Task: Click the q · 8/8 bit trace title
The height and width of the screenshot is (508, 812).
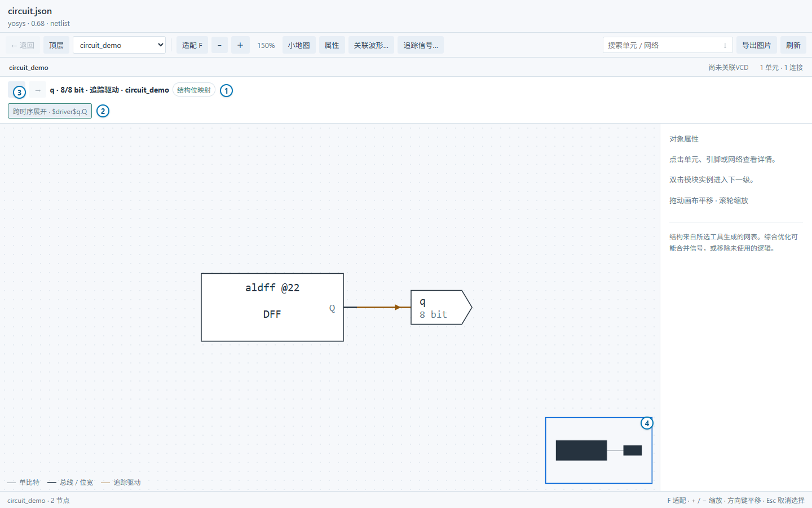Action: point(109,90)
